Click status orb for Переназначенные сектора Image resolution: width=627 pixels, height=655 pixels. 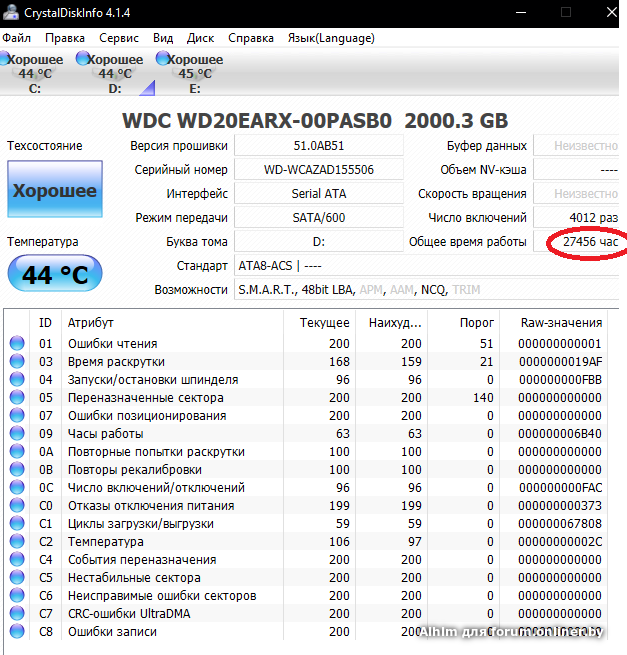point(17,398)
